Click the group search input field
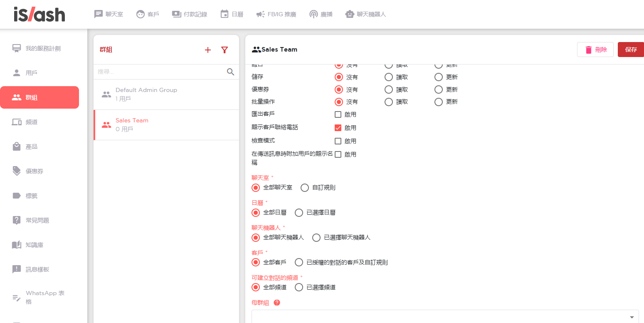 pyautogui.click(x=160, y=72)
